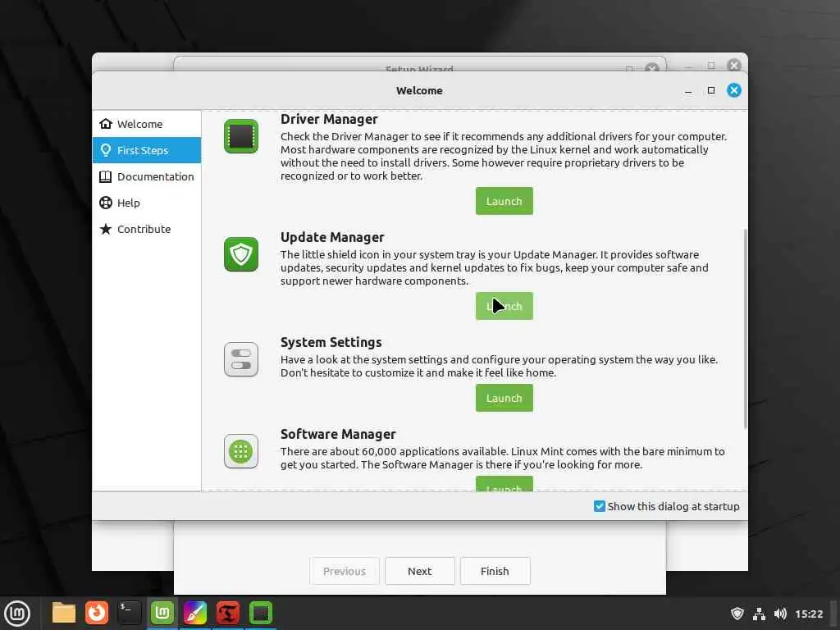Close the Welcome window

click(734, 90)
